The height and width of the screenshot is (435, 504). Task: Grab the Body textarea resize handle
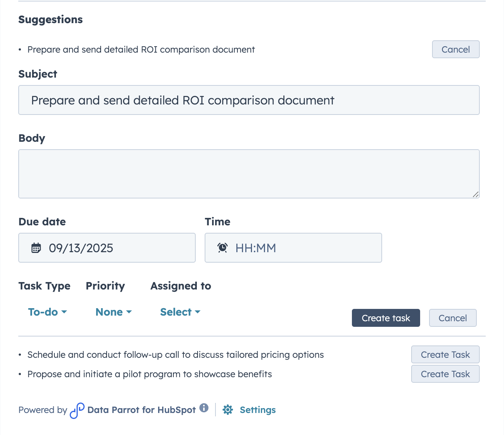(475, 194)
